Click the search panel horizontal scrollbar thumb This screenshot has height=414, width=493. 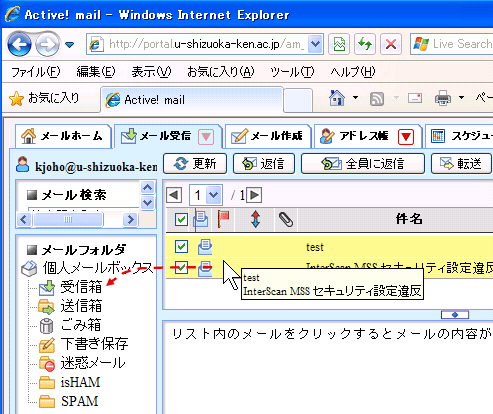click(x=68, y=219)
